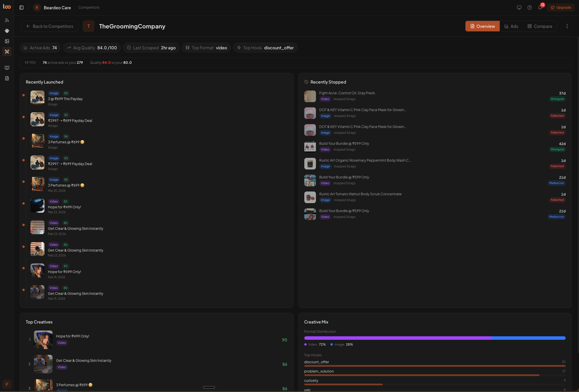The width and height of the screenshot is (579, 392).
Task: Open the Hope for ₹499 Only top creative thumbnail
Action: (43, 339)
